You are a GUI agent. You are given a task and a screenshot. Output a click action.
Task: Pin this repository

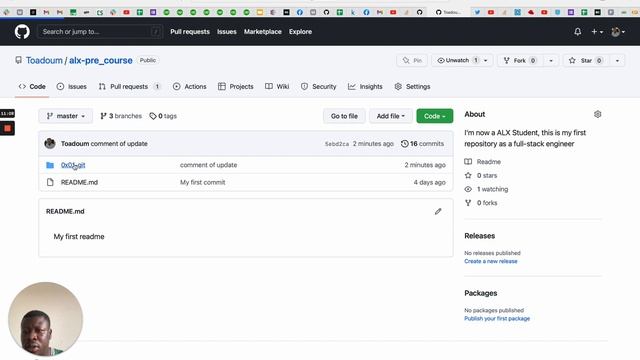tap(412, 60)
